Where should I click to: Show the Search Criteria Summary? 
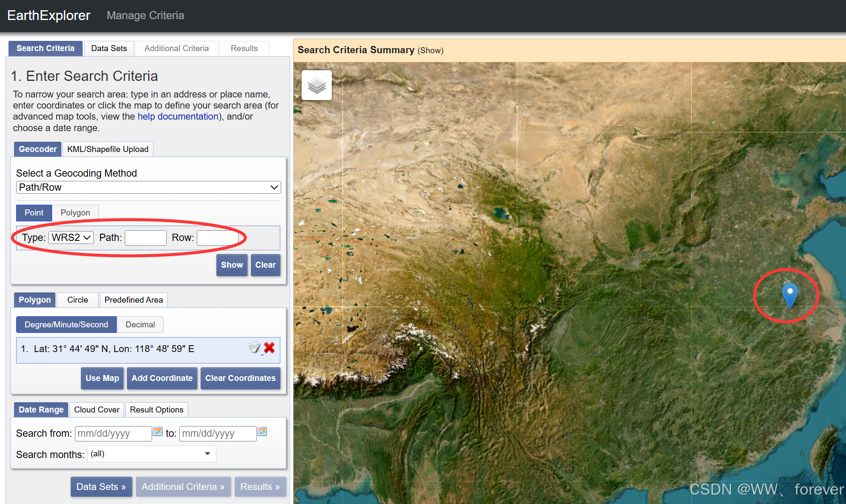click(x=430, y=51)
